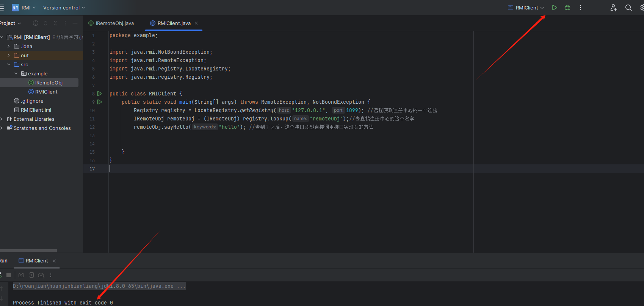Click the down arrow in the Run console gutter

[2, 298]
